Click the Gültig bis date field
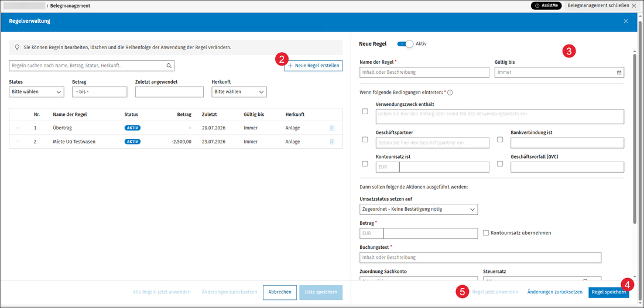The image size is (644, 308). coord(559,72)
